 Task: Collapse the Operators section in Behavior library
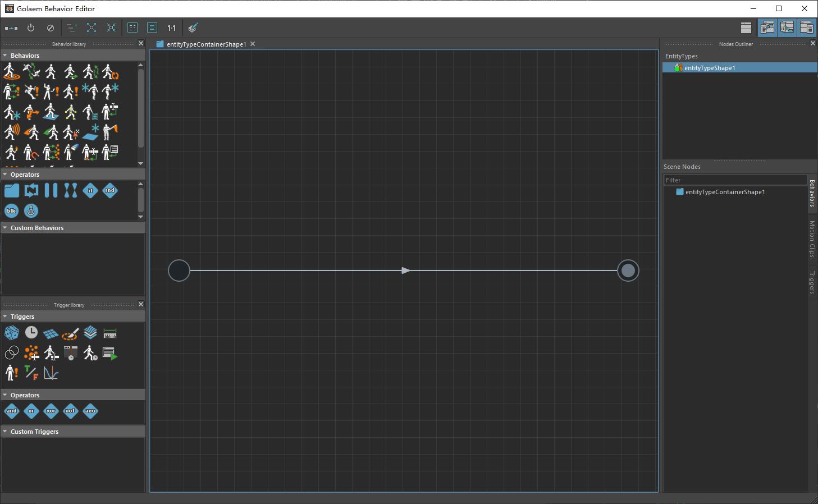5,175
